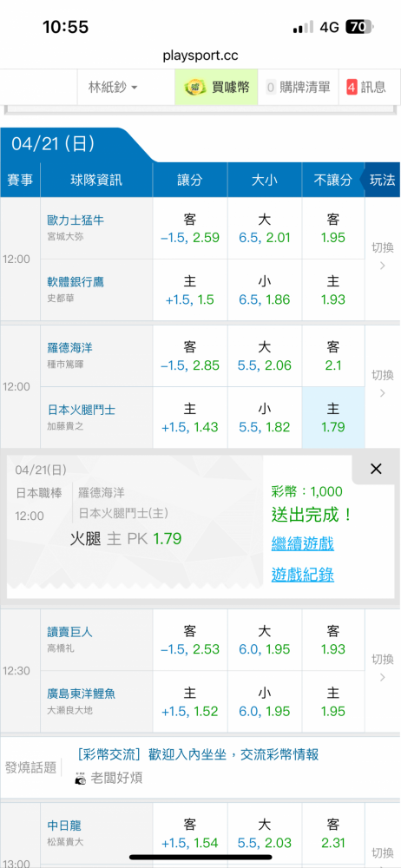Viewport: 401px width, 868px height.
Task: Pick 客 -1.5, 2.59 for 歐力士猛牛
Action: coord(190,228)
